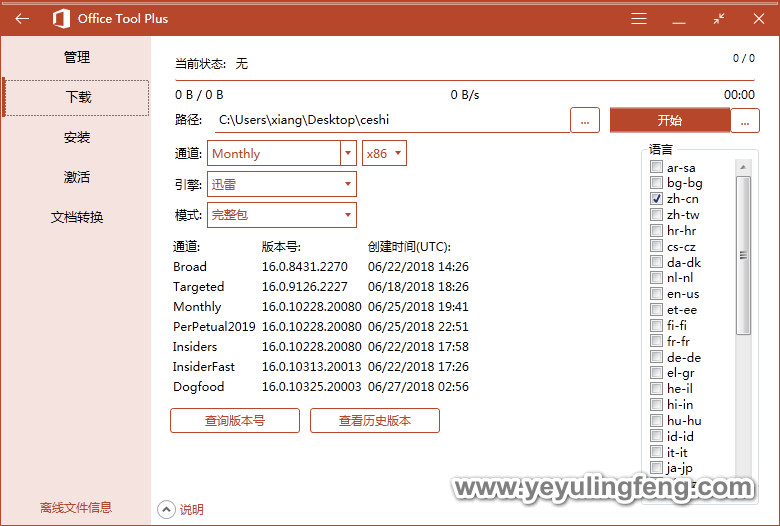Check the id-id language box
The image size is (780, 526).
coord(656,436)
